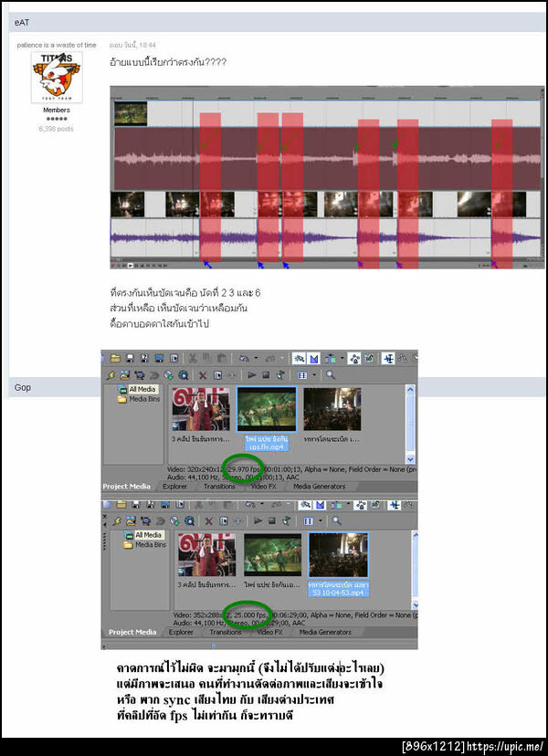Toggle Automatic Crossfades icon in 29.970 fps panel
The height and width of the screenshot is (756, 548).
314,358
